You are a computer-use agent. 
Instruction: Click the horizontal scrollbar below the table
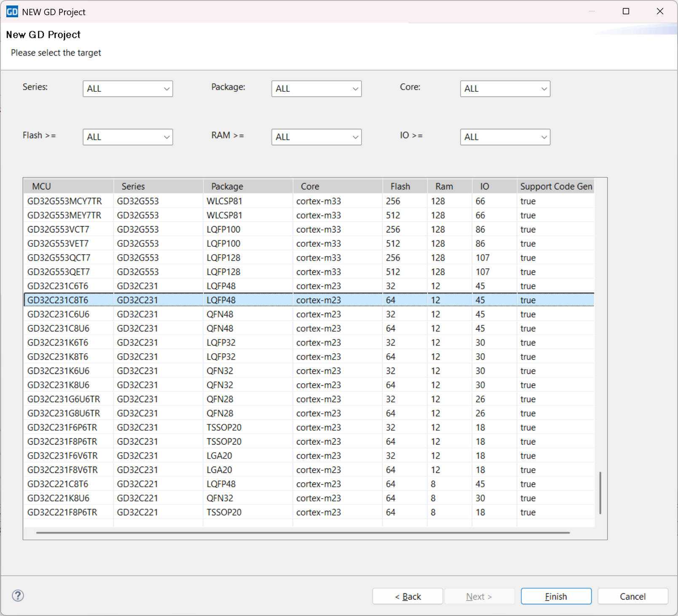click(x=303, y=533)
